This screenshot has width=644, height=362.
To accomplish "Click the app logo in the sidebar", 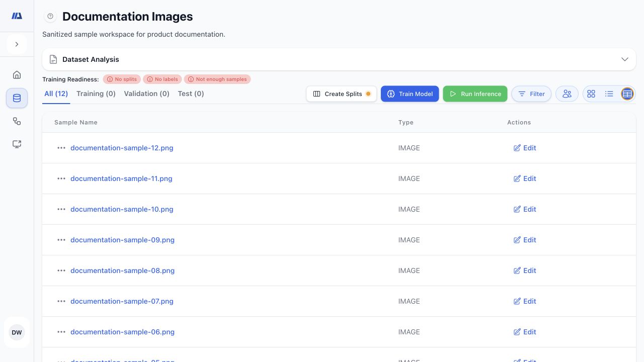I will tap(17, 16).
